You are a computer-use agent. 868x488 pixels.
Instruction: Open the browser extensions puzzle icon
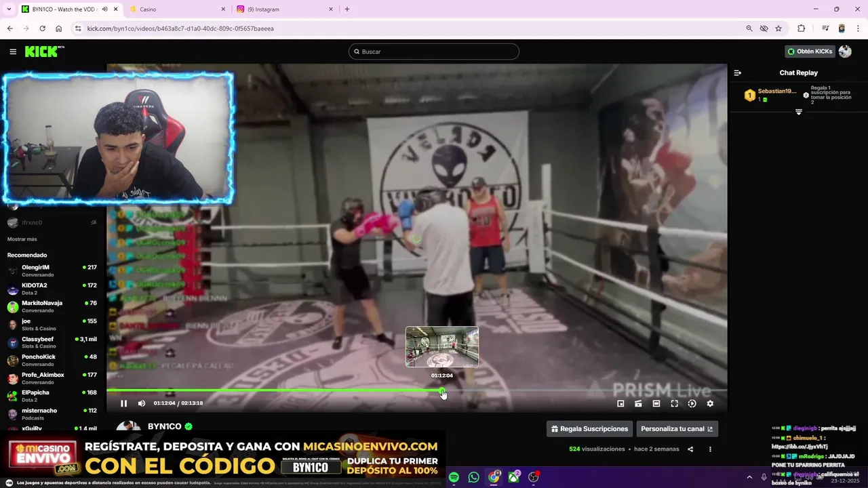[801, 28]
